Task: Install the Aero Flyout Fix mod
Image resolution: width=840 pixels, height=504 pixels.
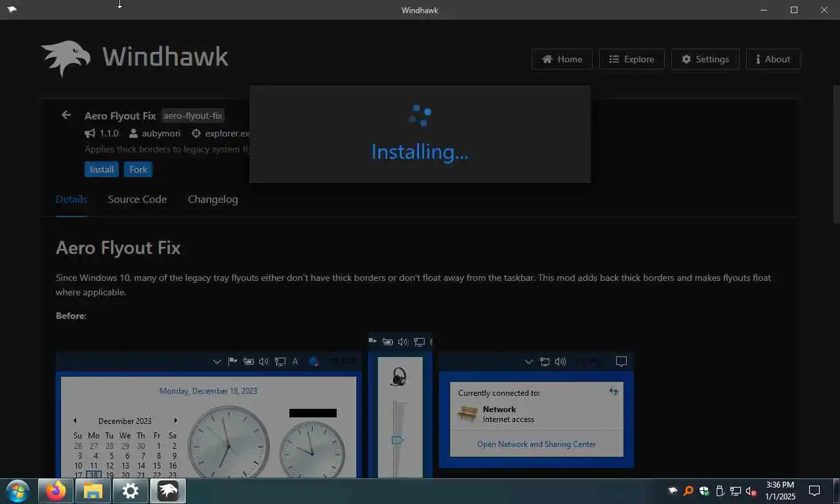Action: [x=102, y=169]
